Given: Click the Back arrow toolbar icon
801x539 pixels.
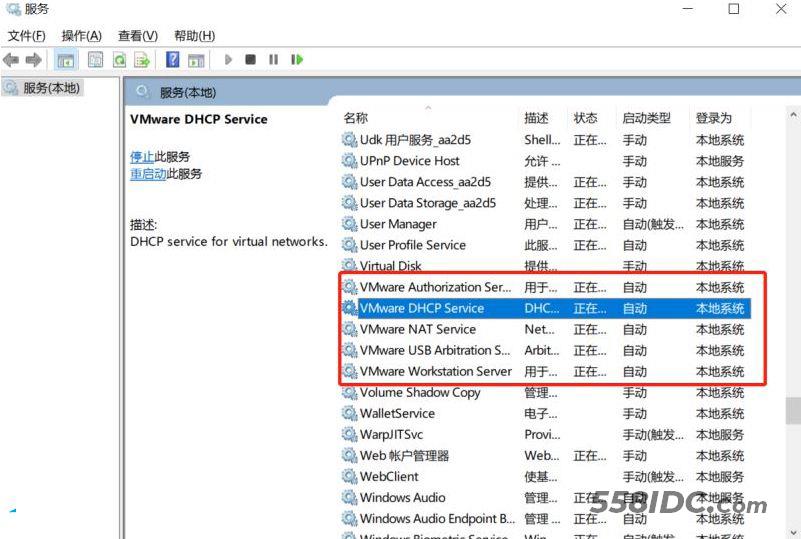Looking at the screenshot, I should (x=11, y=60).
